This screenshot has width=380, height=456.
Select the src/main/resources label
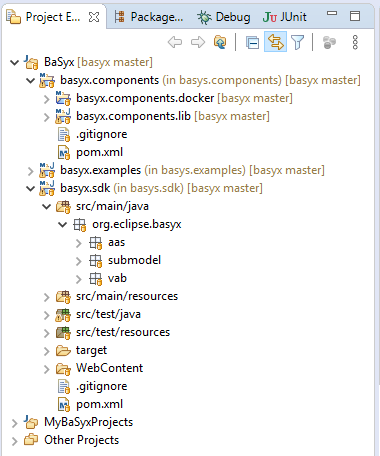point(127,296)
